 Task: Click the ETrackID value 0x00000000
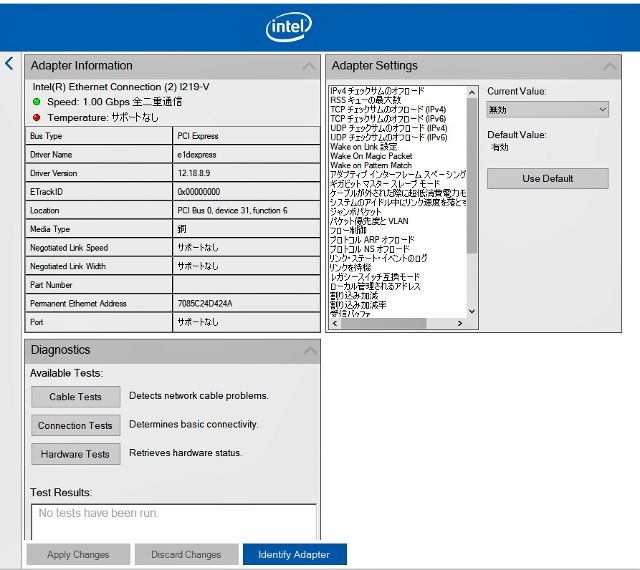199,192
